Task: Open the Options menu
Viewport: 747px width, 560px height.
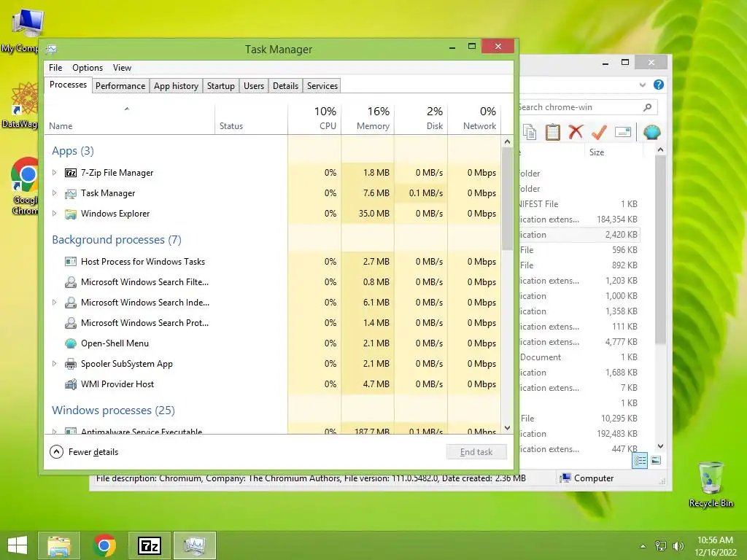Action: point(88,68)
